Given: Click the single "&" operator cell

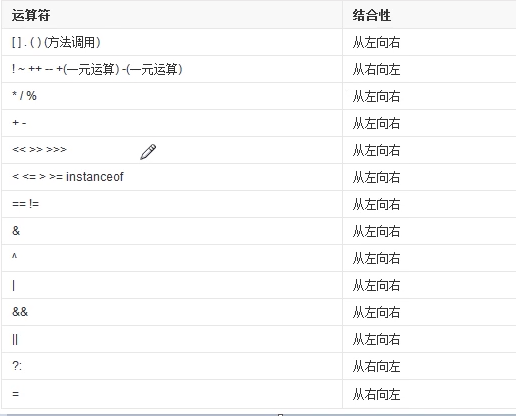Looking at the screenshot, I should click(x=172, y=231).
